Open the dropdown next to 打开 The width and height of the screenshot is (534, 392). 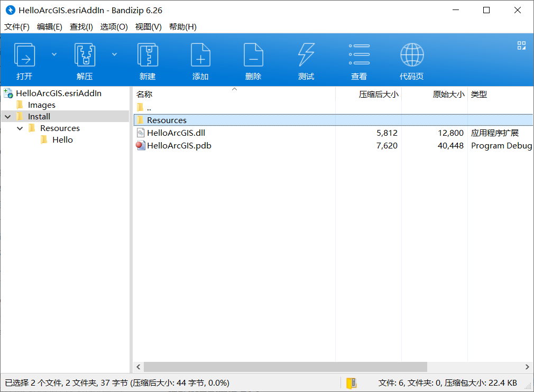(x=53, y=53)
